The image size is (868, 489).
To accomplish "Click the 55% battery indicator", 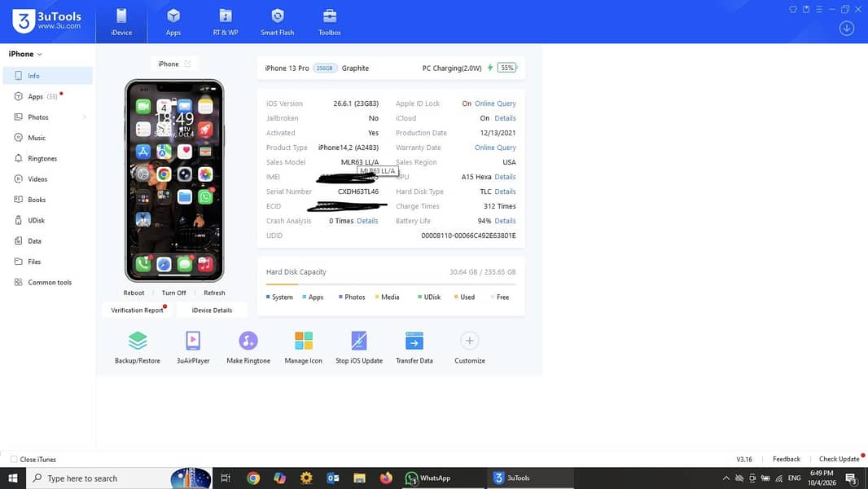I will (x=506, y=68).
